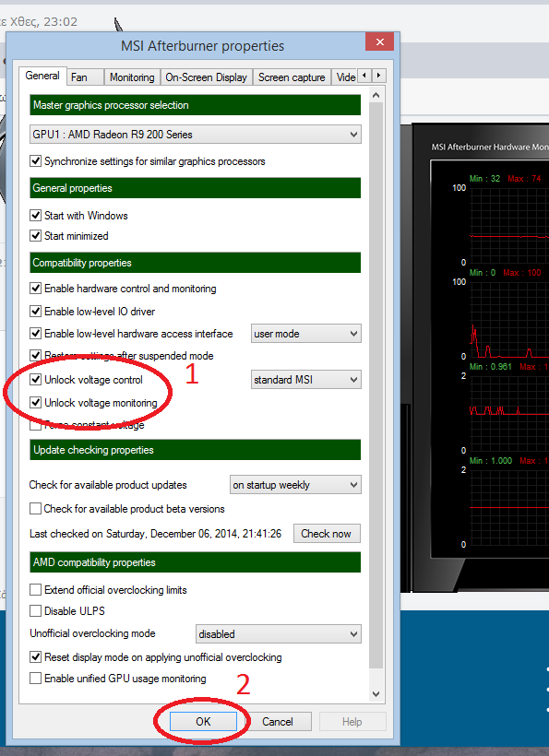
Task: Click the Min 0 Max 100 graph in Hardware Monitor
Action: pos(509,319)
